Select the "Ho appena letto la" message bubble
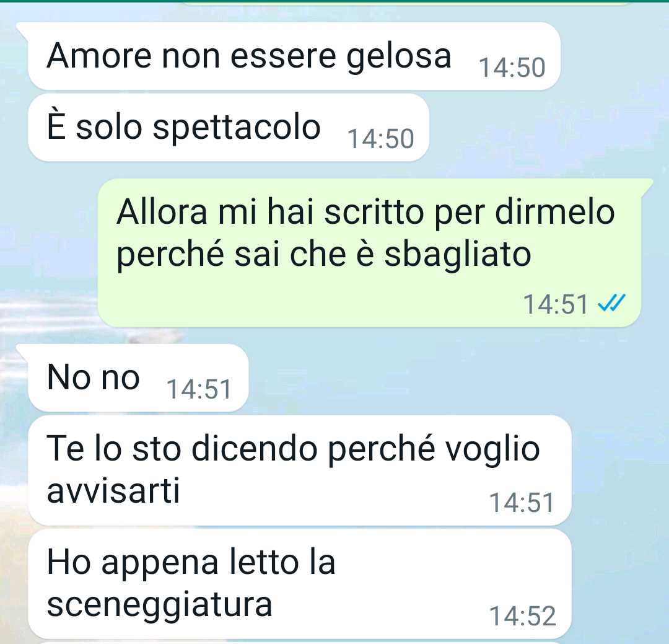 tap(300, 584)
